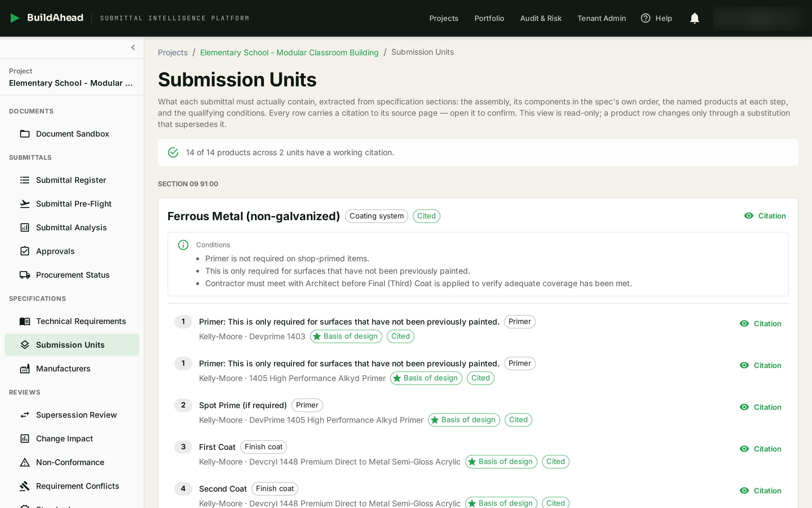Open Citation for First Coat row
This screenshot has height=508, width=812.
click(760, 449)
